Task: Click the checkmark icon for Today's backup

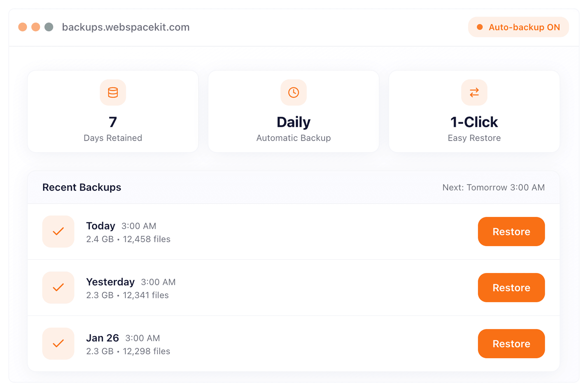Action: point(58,232)
